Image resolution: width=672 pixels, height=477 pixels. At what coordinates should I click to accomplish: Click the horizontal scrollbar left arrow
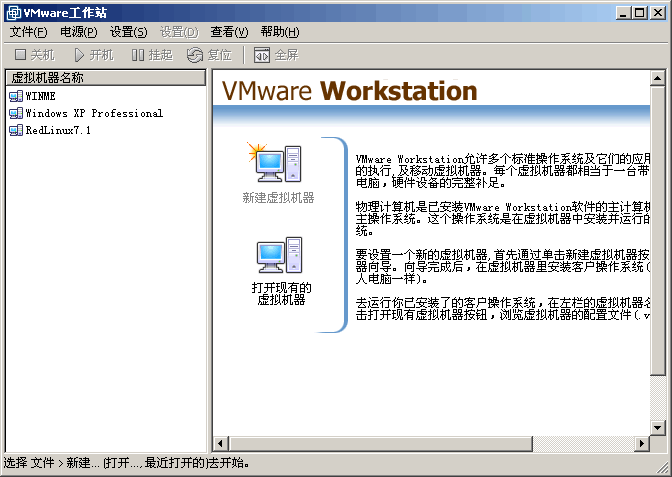pos(220,443)
